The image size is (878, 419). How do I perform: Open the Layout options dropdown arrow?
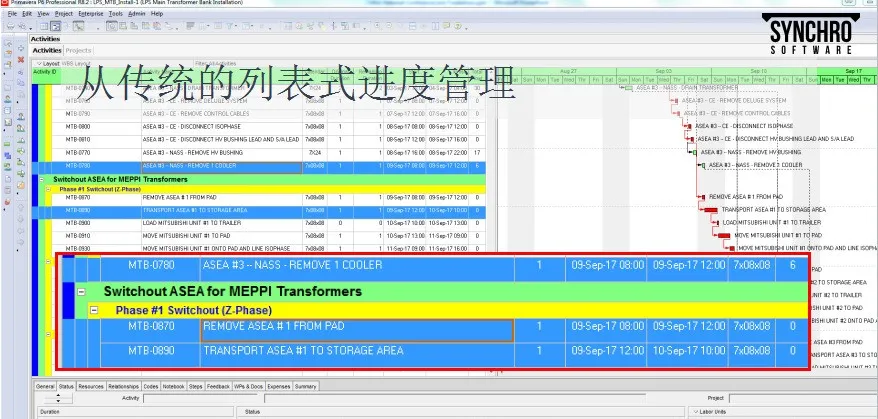39,63
